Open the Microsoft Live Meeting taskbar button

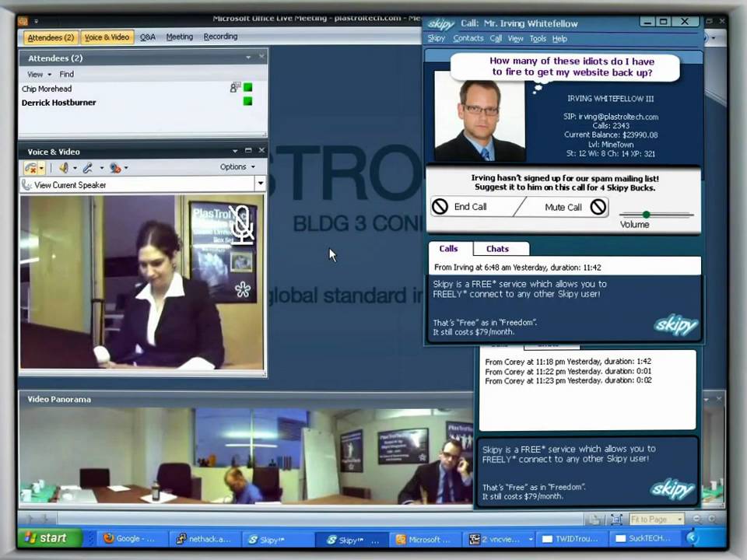pos(425,539)
